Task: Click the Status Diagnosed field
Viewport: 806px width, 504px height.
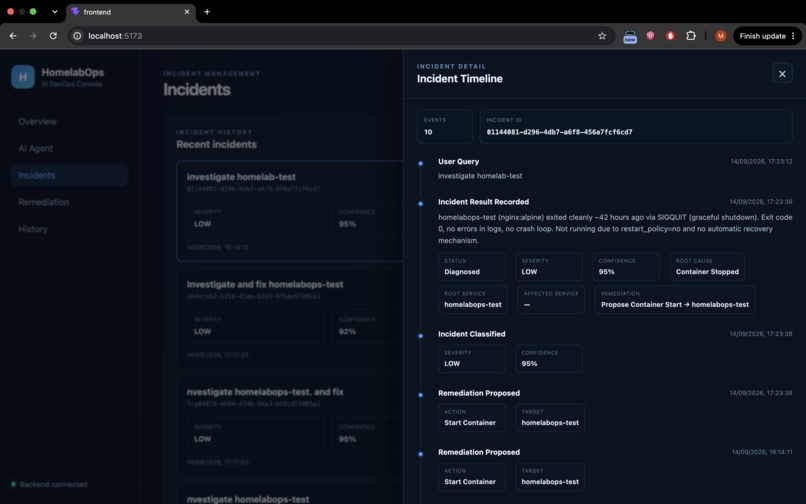Action: (x=471, y=266)
